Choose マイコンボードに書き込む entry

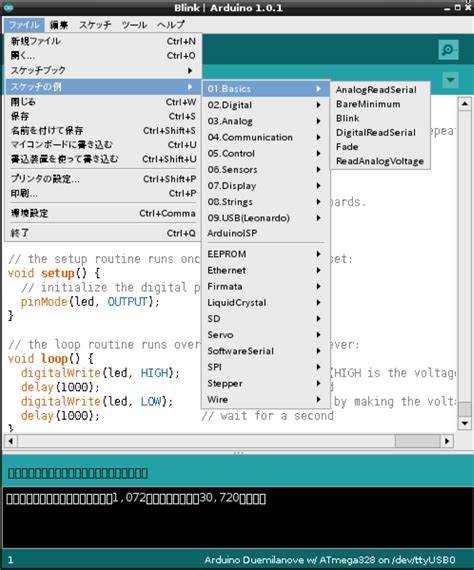pyautogui.click(x=103, y=145)
